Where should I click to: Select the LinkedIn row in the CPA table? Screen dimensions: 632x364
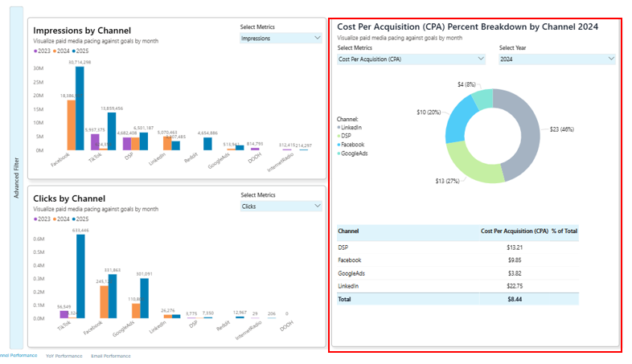(x=350, y=286)
